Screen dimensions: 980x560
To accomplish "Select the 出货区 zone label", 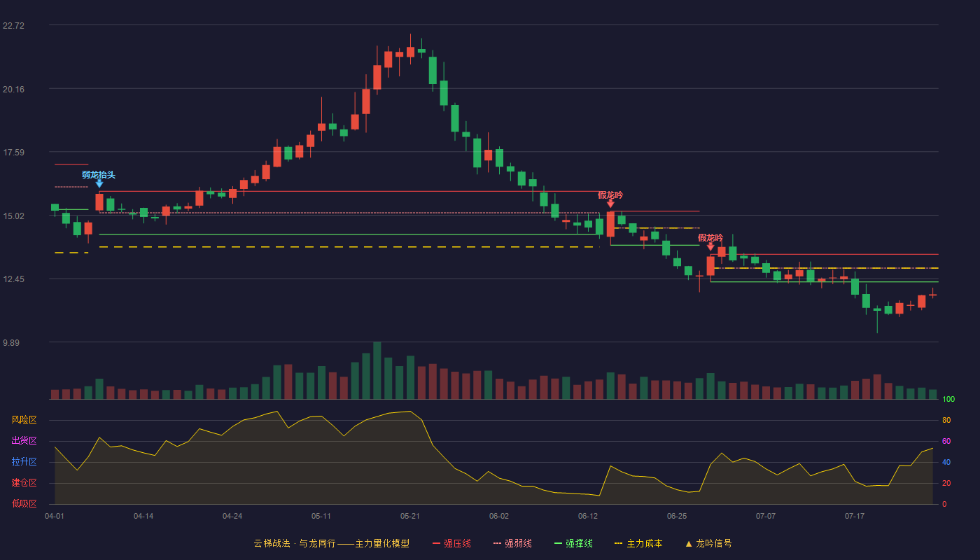I will tap(24, 441).
